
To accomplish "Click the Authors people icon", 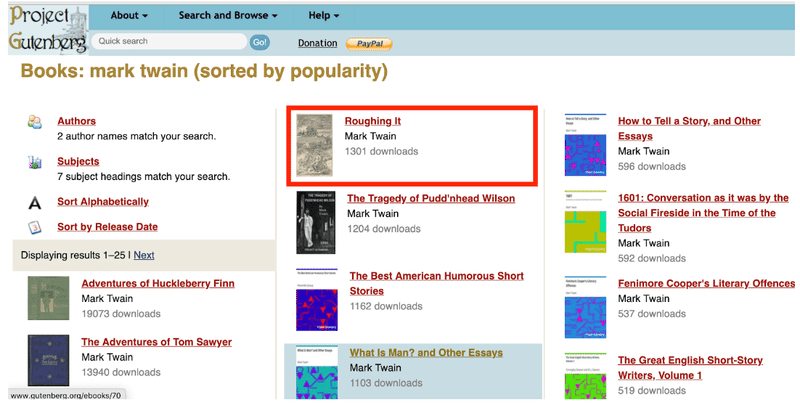I will pos(35,122).
